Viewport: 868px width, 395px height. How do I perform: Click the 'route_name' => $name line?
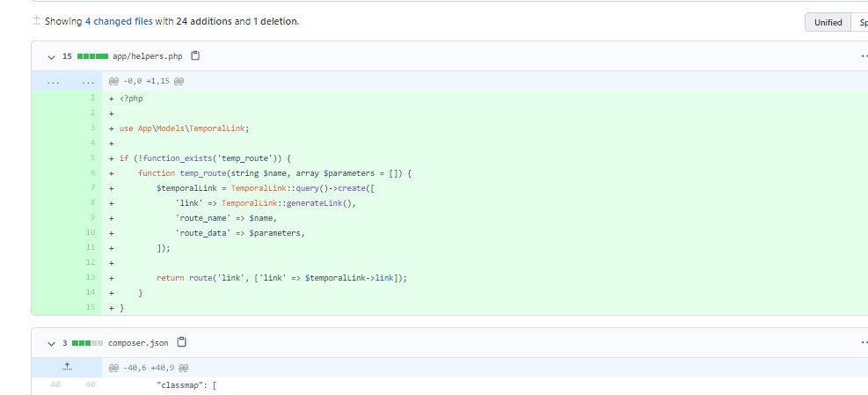[226, 217]
